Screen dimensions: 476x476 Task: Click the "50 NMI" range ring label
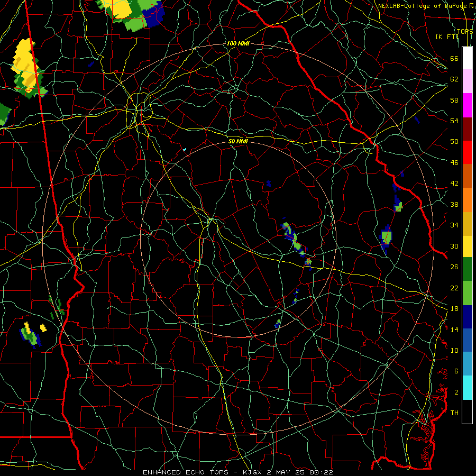coord(238,141)
